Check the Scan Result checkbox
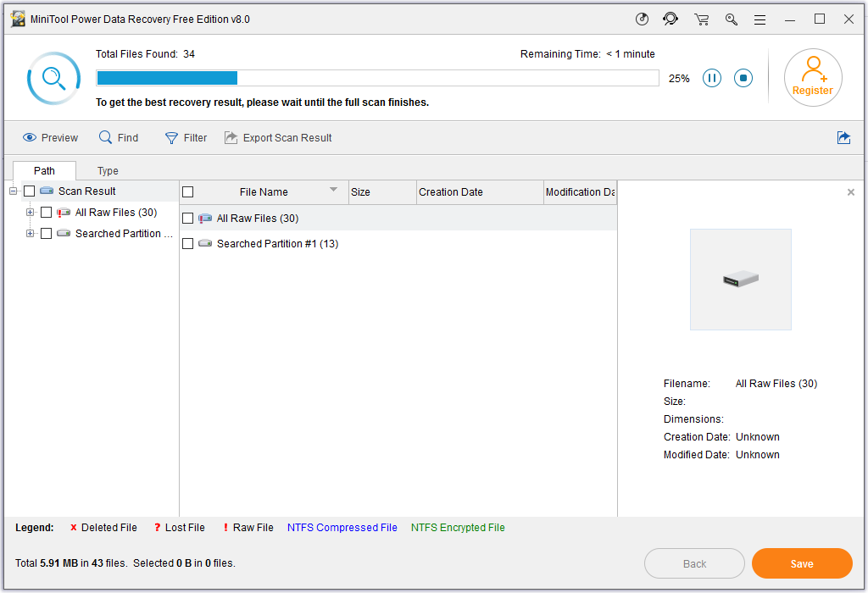Screen dimensions: 868x593 tap(30, 191)
